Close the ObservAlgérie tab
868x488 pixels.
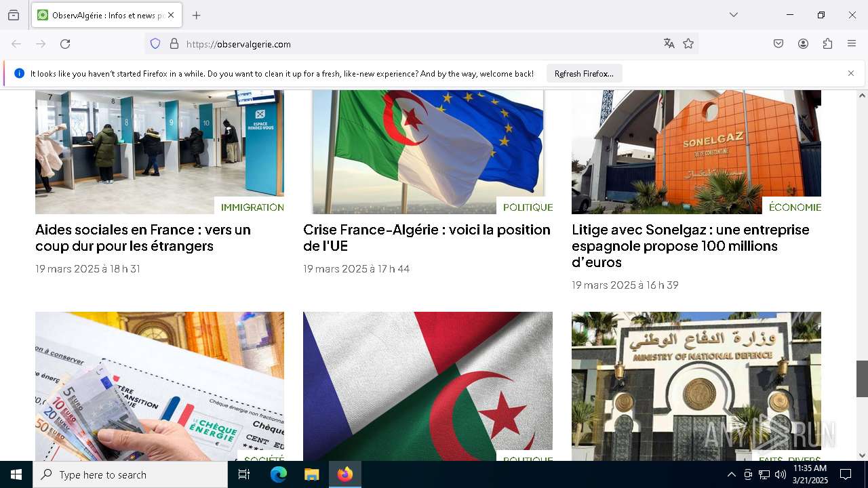tap(171, 15)
